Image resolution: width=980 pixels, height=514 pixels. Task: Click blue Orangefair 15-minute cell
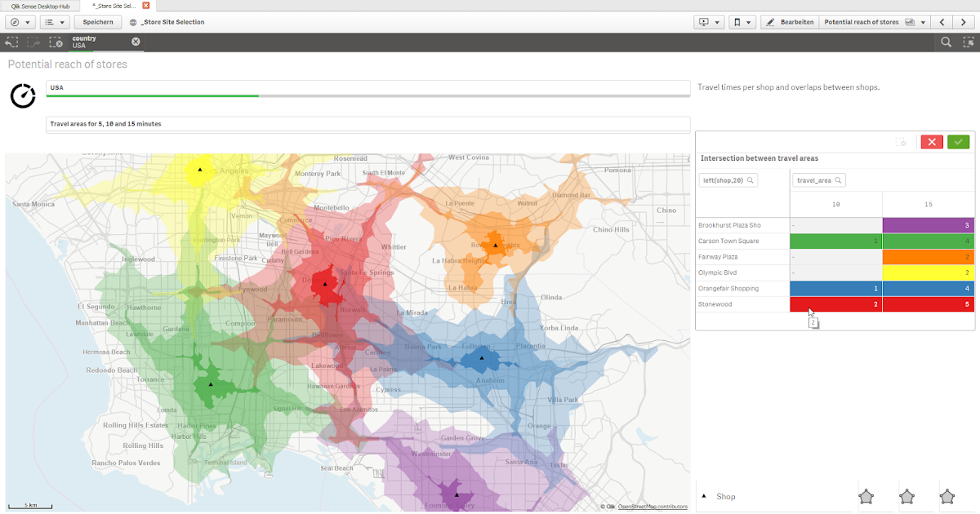coord(928,288)
